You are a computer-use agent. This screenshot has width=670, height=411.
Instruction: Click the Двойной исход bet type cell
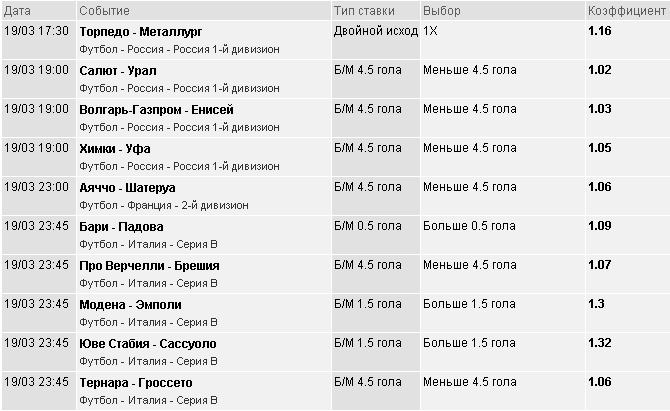click(x=374, y=32)
